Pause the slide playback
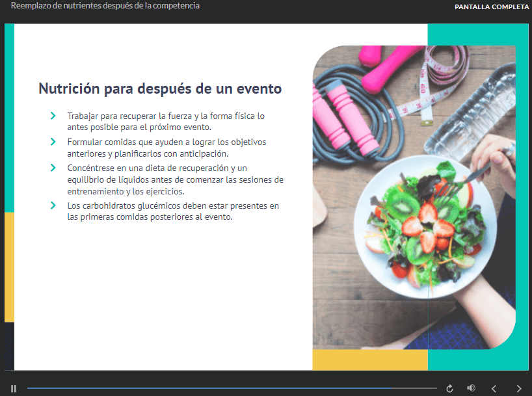532x396 pixels. (13, 388)
